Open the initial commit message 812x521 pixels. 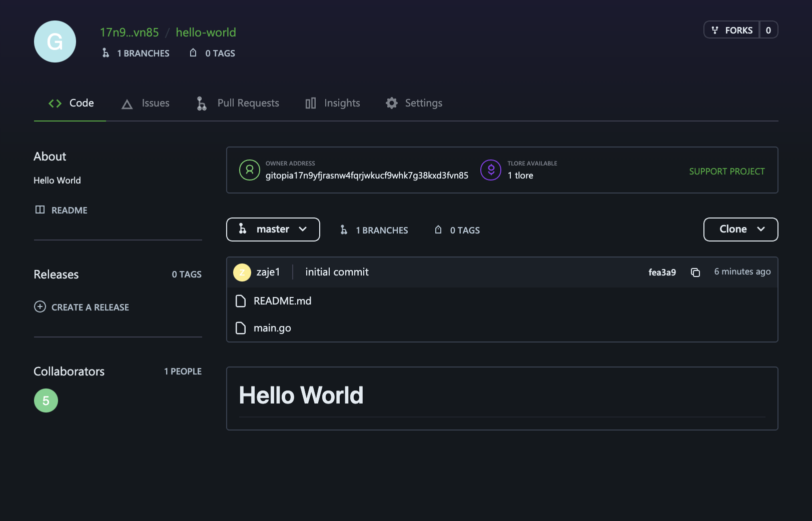point(337,272)
